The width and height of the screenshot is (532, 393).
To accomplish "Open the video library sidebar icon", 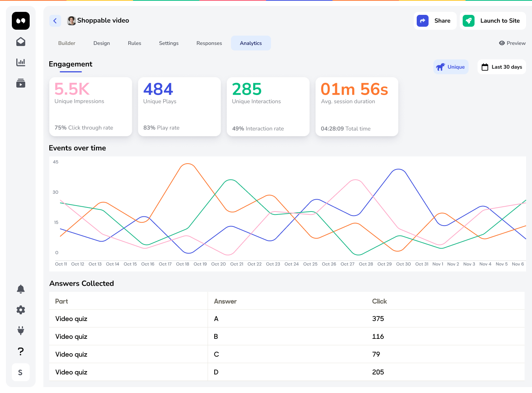I will click(x=21, y=83).
